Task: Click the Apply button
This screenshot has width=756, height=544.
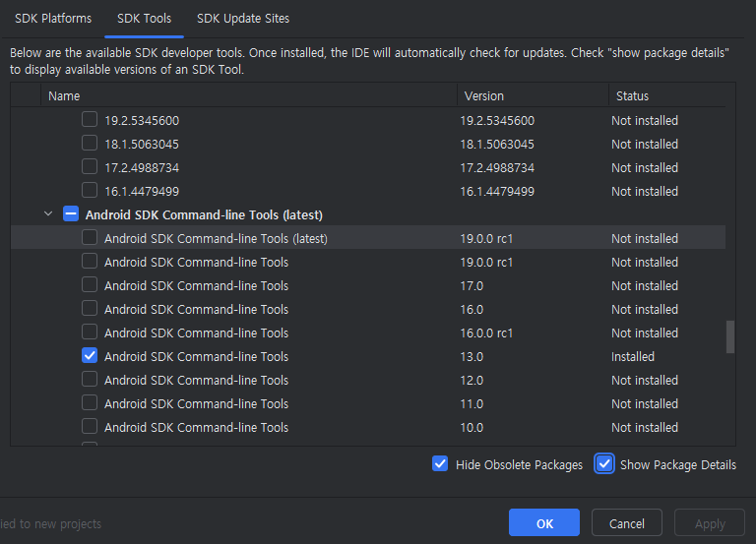Action: tap(710, 522)
